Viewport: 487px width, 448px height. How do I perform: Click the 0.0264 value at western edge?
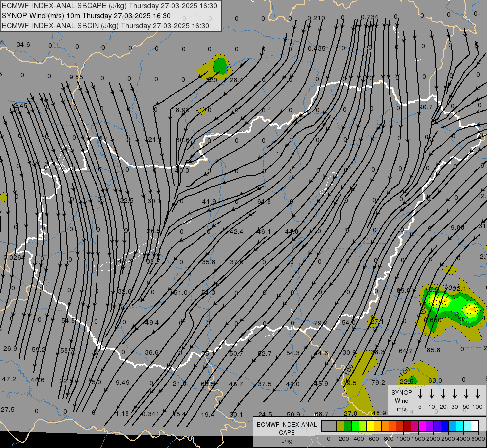pyautogui.click(x=14, y=258)
